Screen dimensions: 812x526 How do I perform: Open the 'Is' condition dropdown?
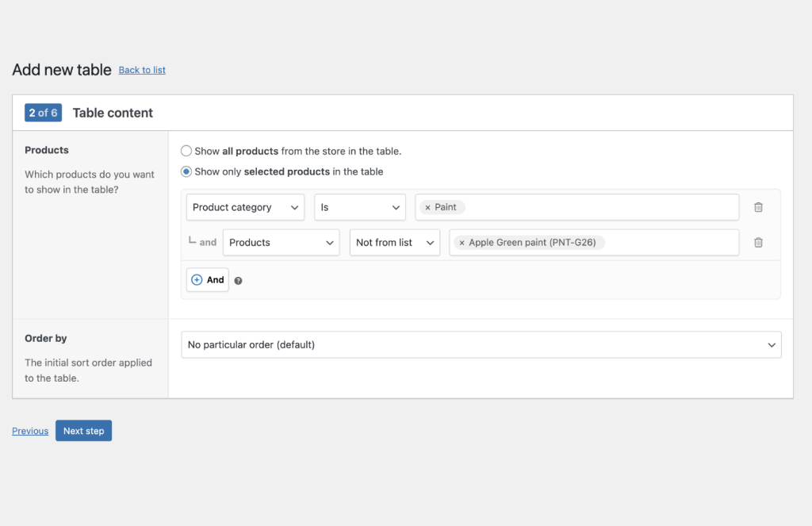pyautogui.click(x=360, y=206)
